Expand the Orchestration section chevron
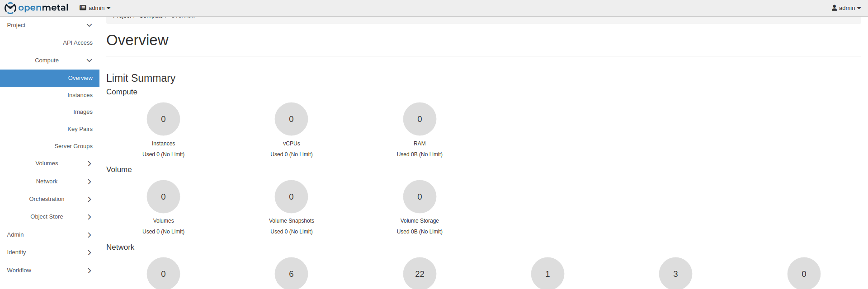The height and width of the screenshot is (289, 868). 89,199
